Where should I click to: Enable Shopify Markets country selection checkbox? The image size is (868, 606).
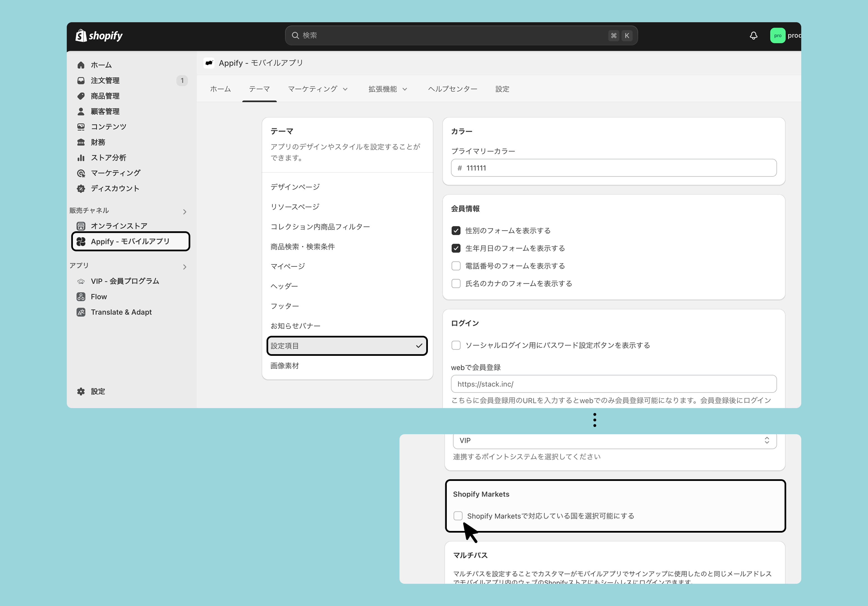tap(458, 516)
